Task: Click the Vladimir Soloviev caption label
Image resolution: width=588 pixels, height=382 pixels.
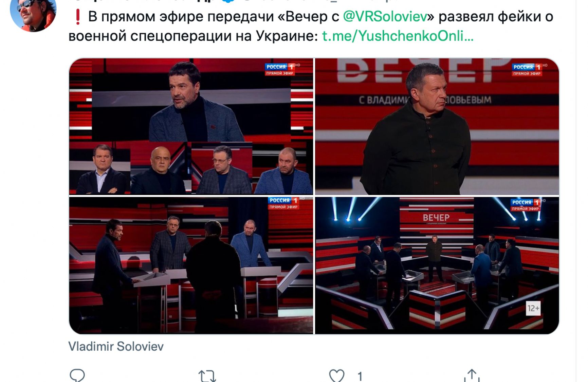Action: pyautogui.click(x=116, y=346)
